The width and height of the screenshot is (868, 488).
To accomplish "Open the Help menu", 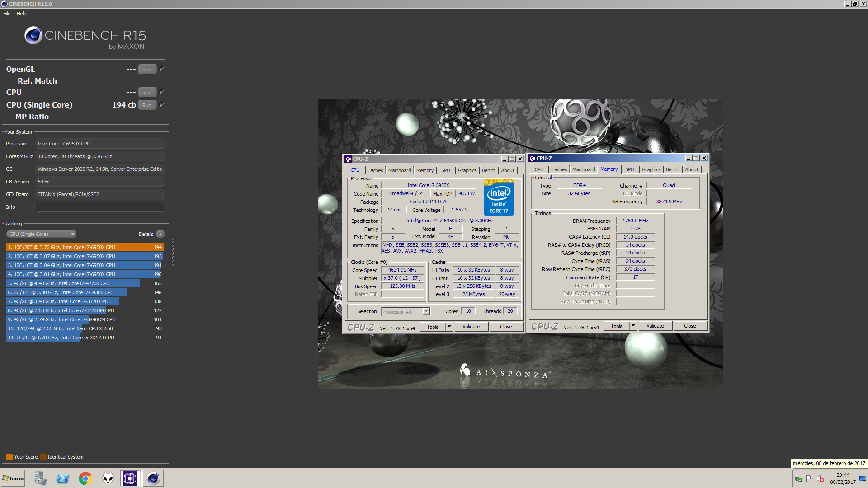I will coord(22,14).
